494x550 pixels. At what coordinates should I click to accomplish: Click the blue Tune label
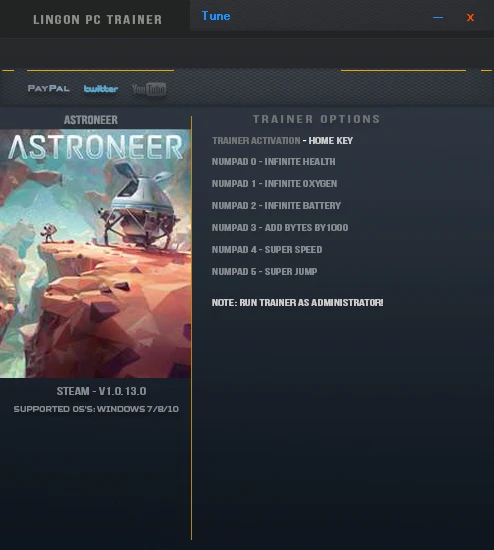(x=216, y=16)
